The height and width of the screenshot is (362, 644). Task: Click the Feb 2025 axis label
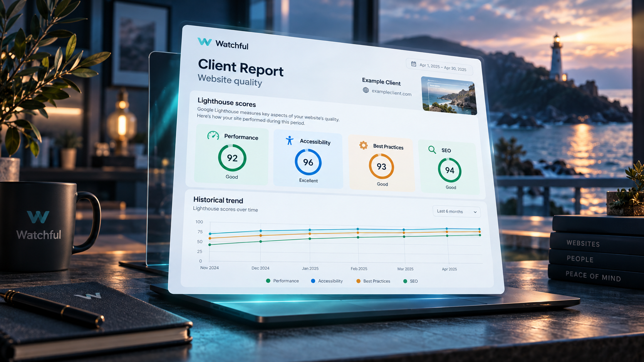[359, 269]
